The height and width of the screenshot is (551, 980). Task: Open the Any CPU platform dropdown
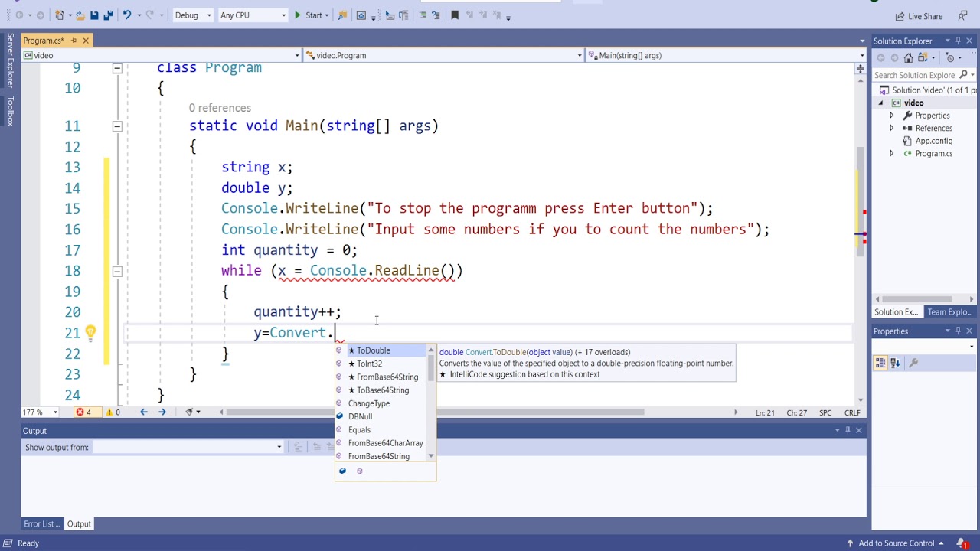(x=253, y=15)
